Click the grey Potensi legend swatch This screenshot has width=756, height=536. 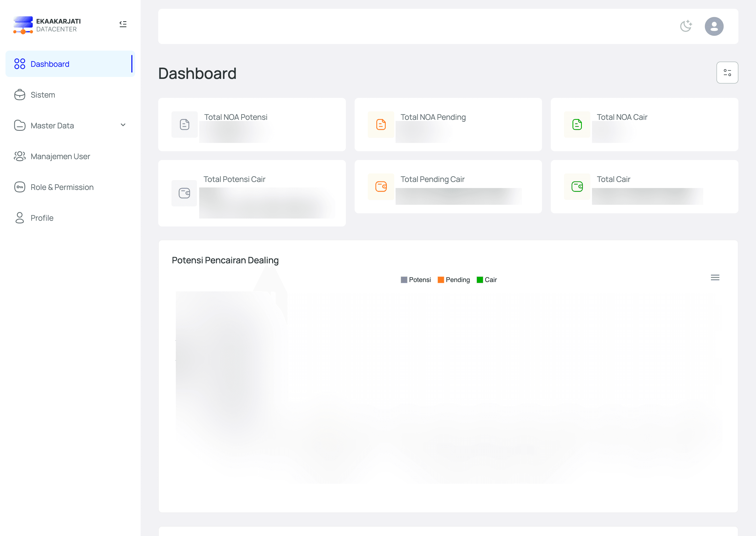coord(404,280)
